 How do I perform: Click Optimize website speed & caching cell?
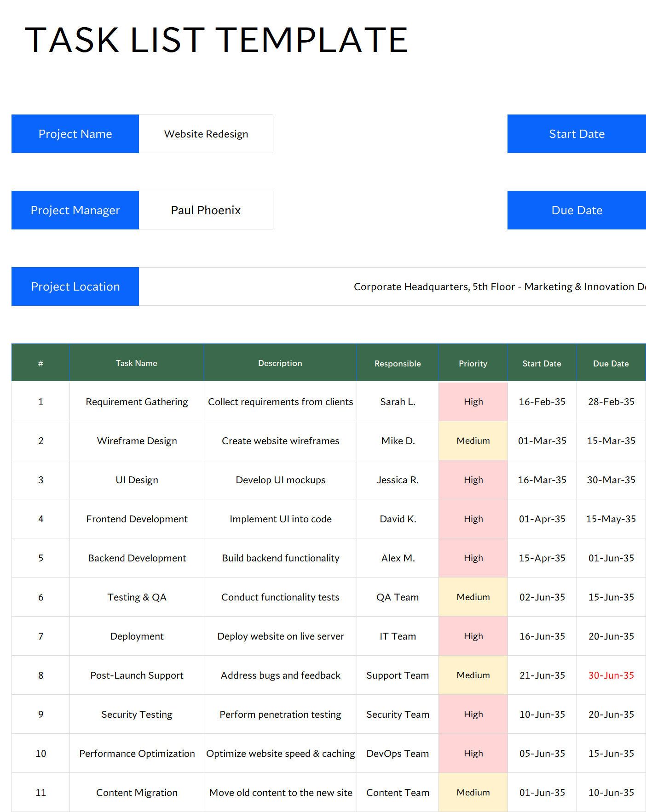point(280,754)
